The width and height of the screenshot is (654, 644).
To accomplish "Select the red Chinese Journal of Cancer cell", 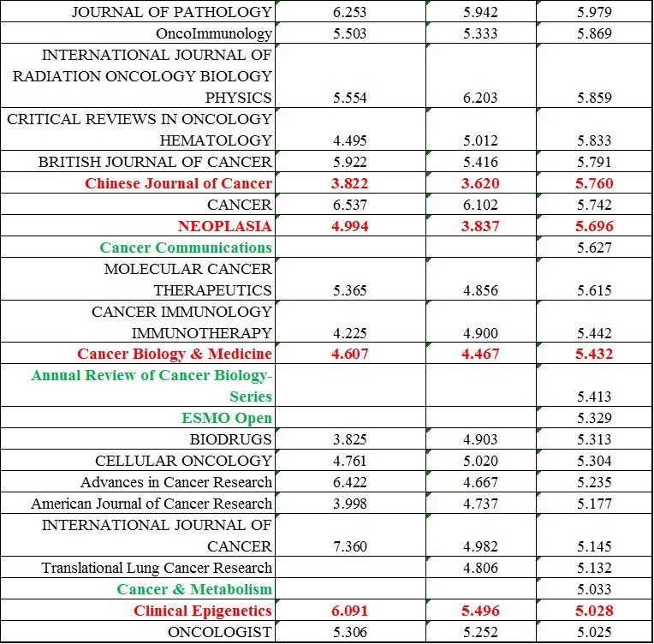I will click(138, 182).
